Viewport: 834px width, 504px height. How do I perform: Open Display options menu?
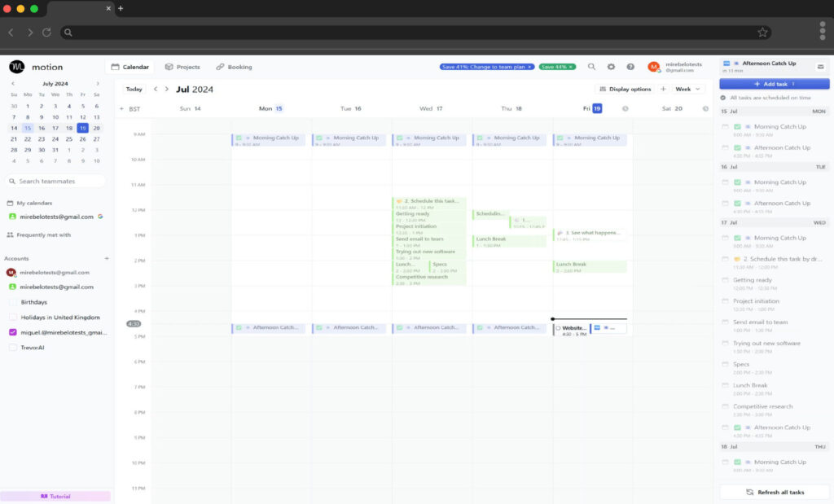click(x=625, y=89)
